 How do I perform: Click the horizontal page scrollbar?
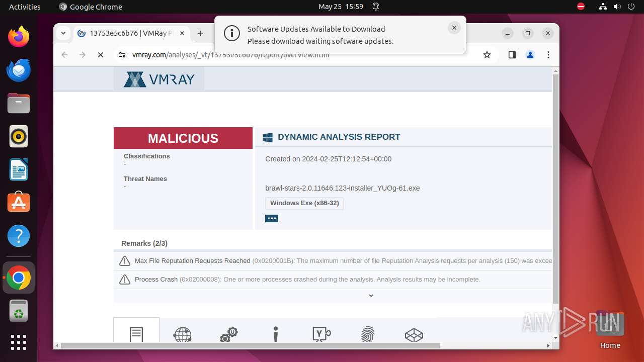251,346
